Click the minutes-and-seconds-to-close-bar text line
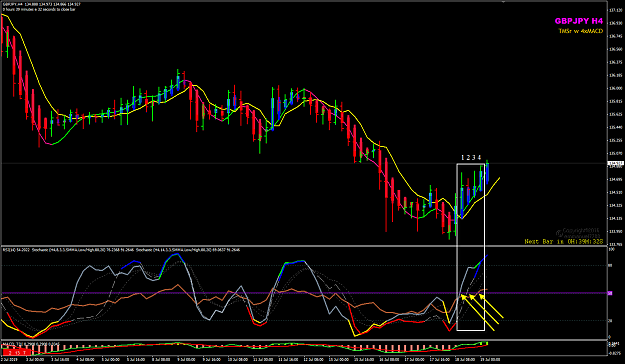Image resolution: width=625 pixels, height=364 pixels. 39,9
